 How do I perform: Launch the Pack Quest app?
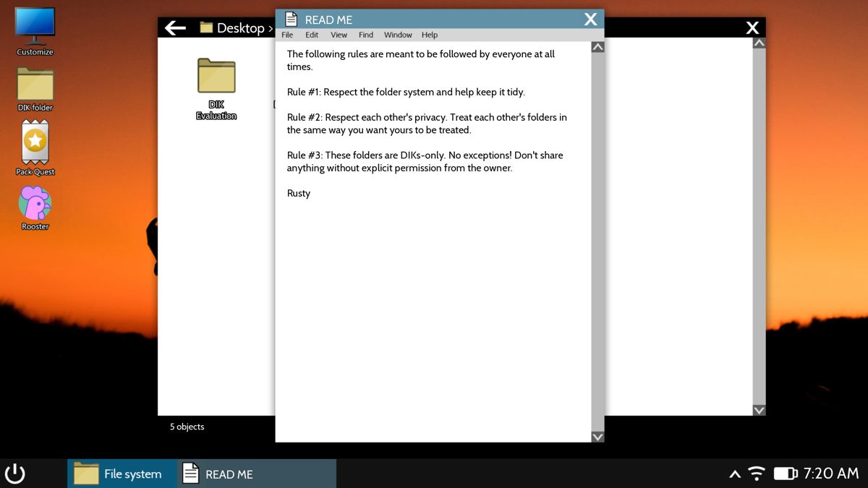[35, 142]
